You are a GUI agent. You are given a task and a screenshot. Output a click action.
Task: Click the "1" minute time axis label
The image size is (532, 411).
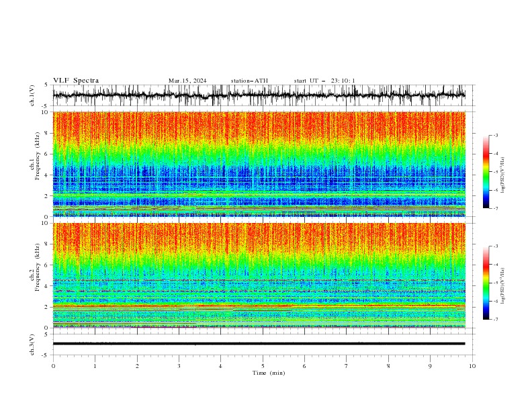95,366
